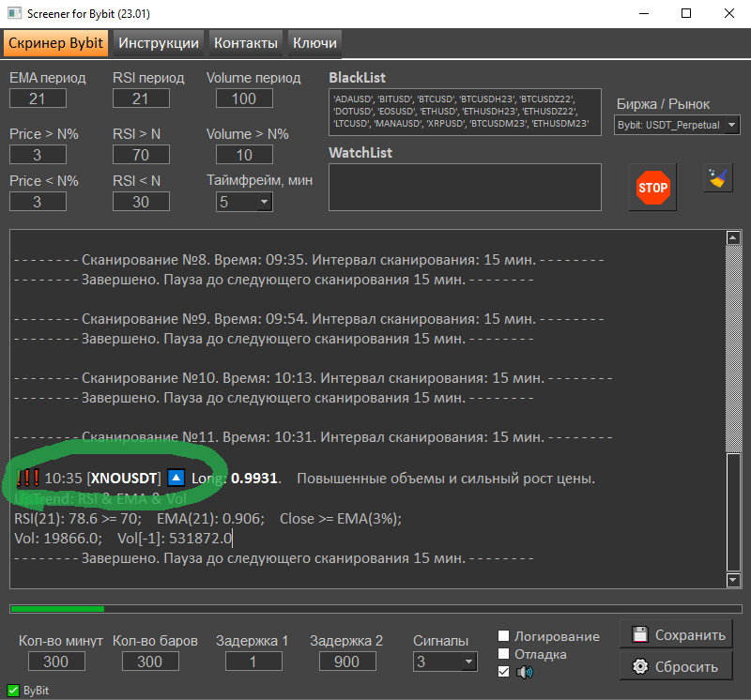This screenshot has width=751, height=700.
Task: Click the Повышенные объемы и сильный рост text
Action: click(x=445, y=479)
